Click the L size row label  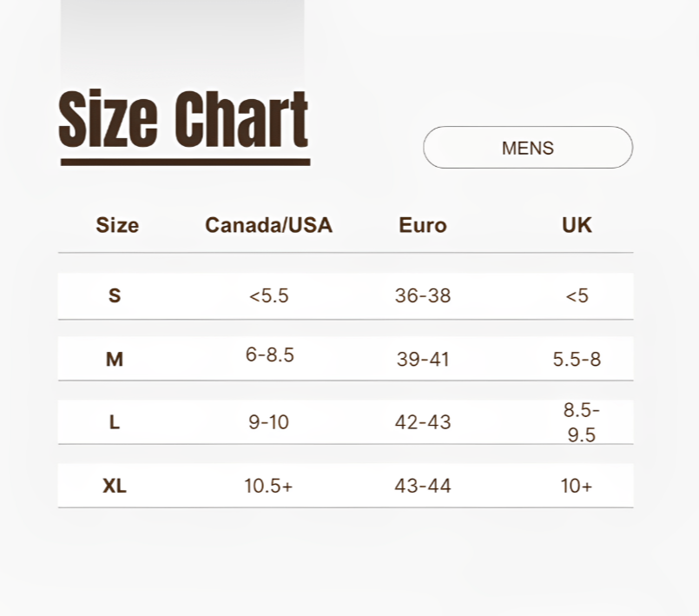point(115,422)
